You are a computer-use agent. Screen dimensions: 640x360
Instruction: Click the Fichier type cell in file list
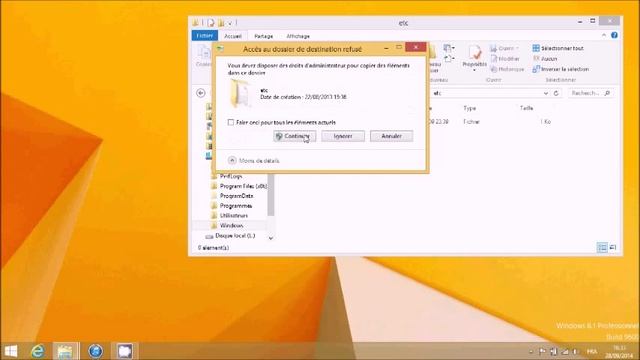point(471,122)
